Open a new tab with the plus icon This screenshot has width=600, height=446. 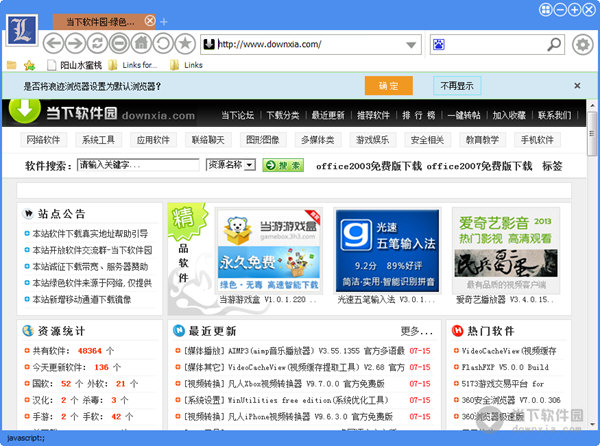(x=164, y=22)
